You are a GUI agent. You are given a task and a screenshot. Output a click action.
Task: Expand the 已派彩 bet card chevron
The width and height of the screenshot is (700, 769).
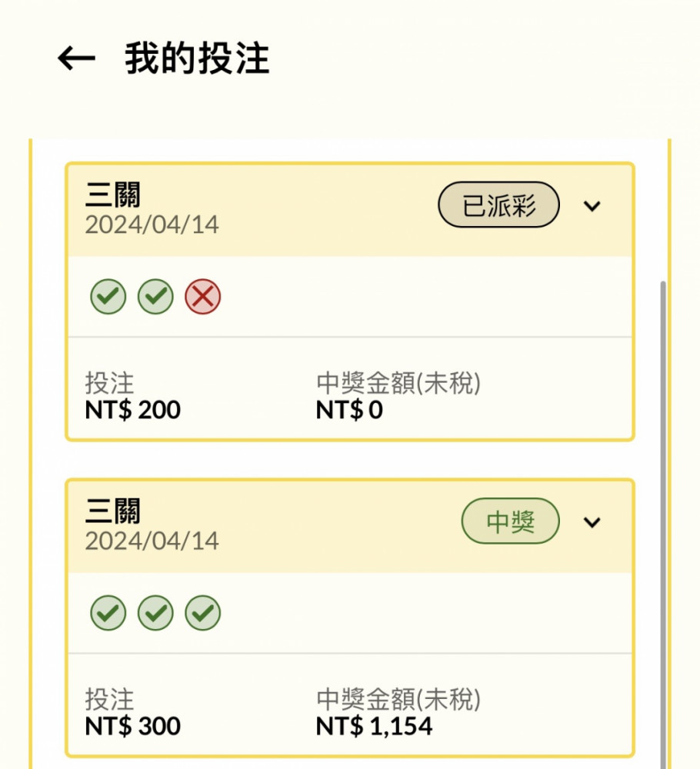pos(592,206)
